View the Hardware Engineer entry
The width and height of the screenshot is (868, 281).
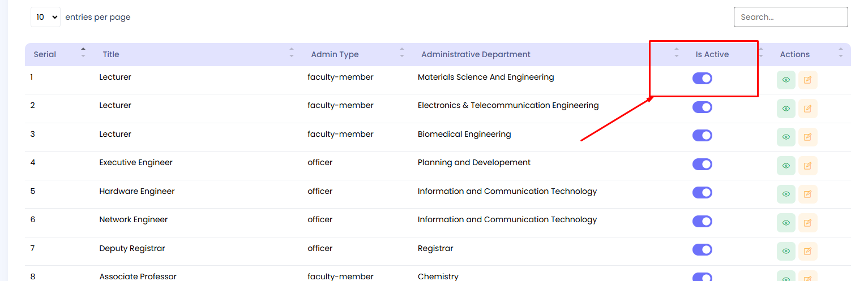pyautogui.click(x=786, y=194)
